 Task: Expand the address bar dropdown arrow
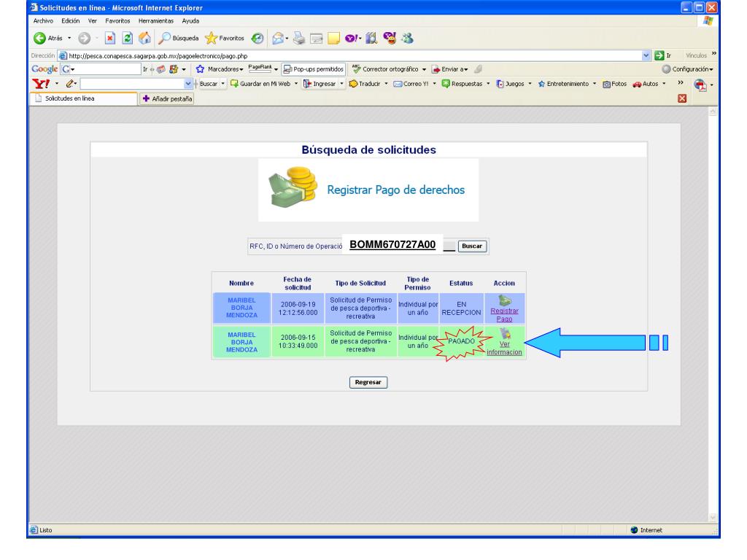coord(646,55)
